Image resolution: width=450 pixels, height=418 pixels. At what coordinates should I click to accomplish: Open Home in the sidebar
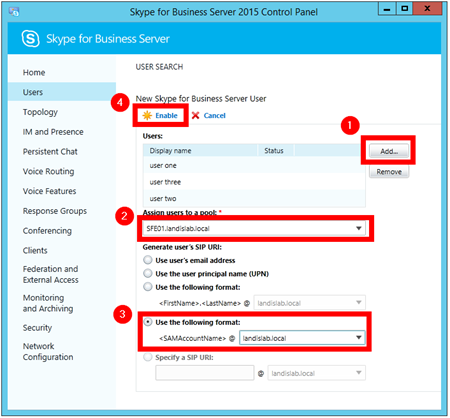(34, 72)
